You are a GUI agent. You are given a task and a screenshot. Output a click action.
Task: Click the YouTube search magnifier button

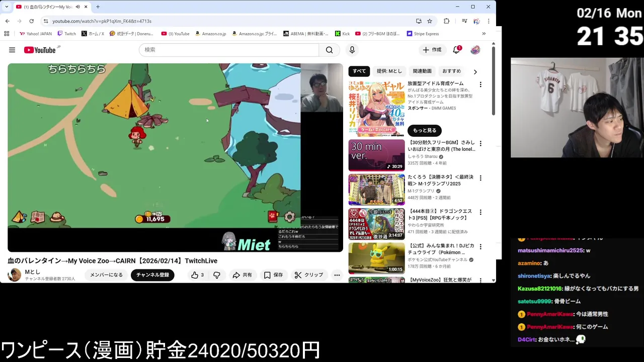coord(329,50)
